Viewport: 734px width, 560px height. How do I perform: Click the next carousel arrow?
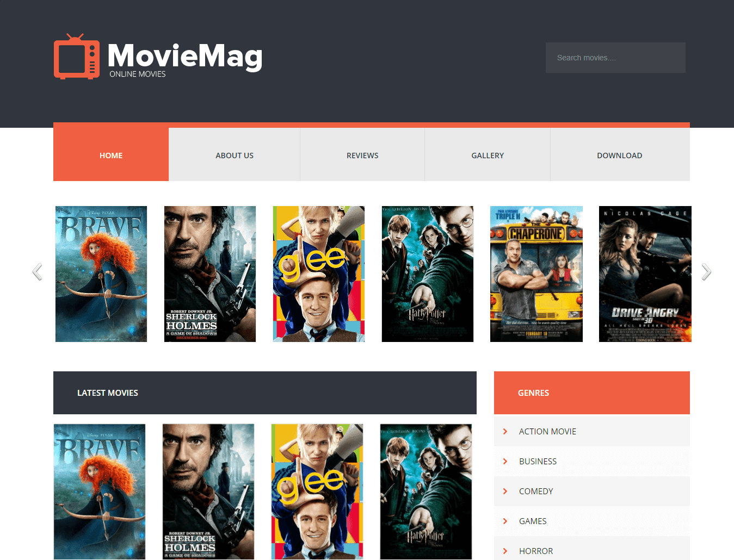point(706,272)
